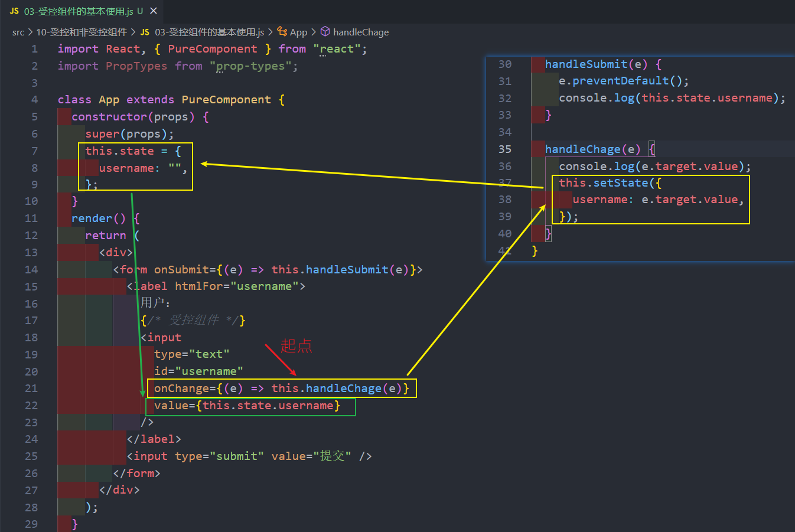
Task: Click "super" on line 6
Action: [x=102, y=134]
